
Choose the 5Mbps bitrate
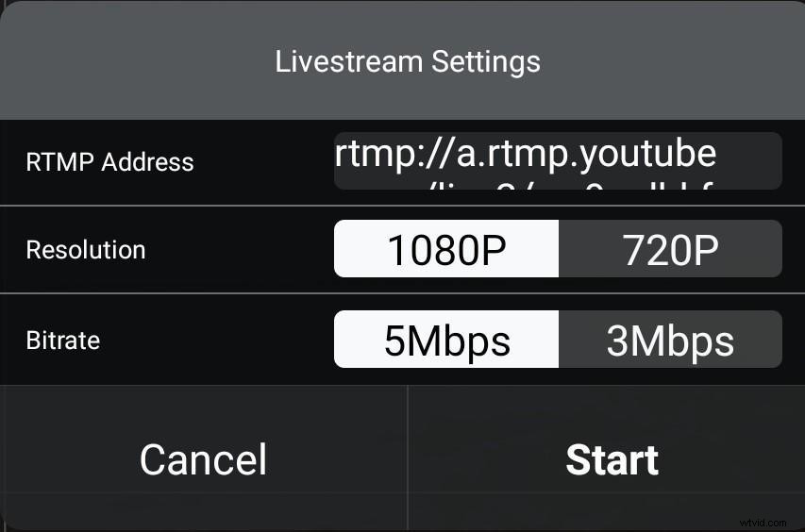(x=446, y=340)
